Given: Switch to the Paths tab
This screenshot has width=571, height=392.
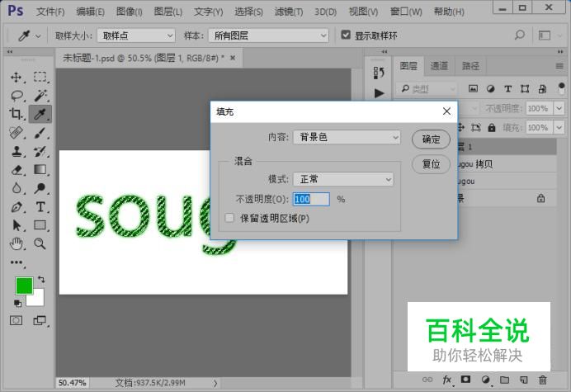Looking at the screenshot, I should [x=470, y=66].
